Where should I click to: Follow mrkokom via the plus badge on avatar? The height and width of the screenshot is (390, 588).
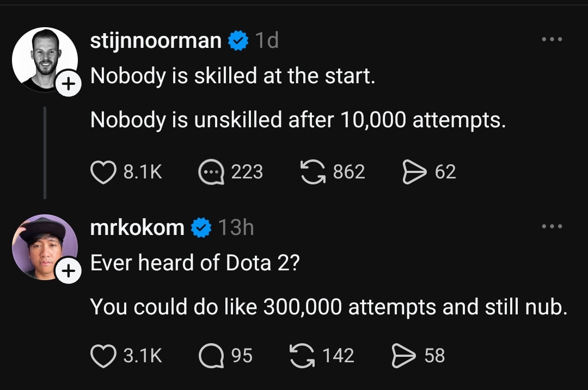[x=68, y=270]
